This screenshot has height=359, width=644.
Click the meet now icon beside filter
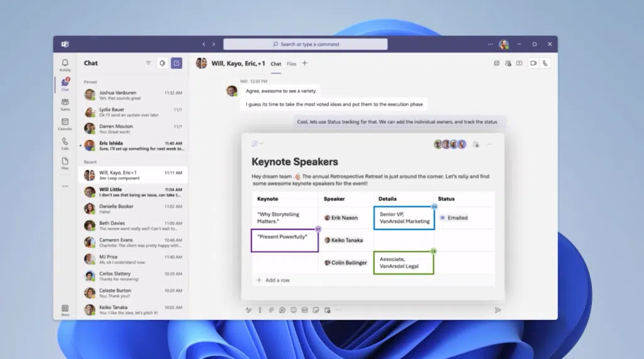163,63
